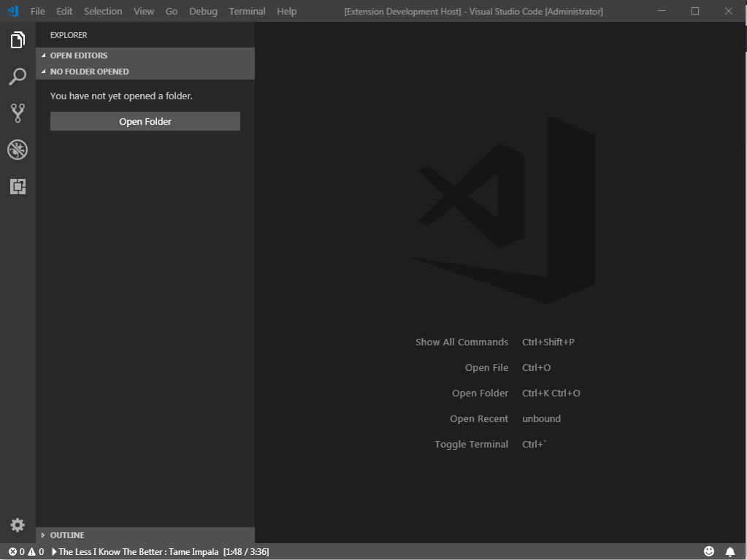Open the File menu
This screenshot has width=747, height=560.
[38, 11]
